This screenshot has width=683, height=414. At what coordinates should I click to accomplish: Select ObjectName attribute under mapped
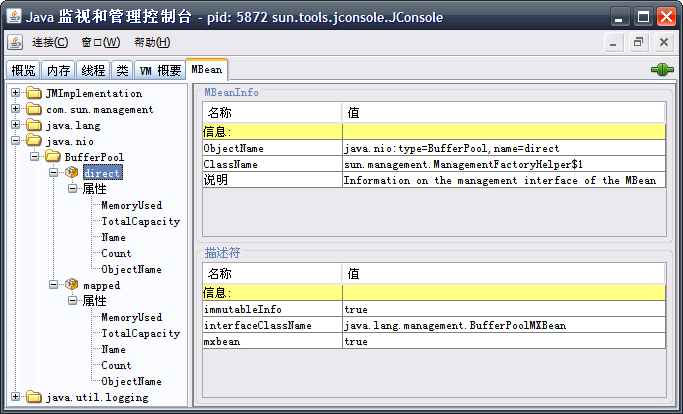point(131,381)
